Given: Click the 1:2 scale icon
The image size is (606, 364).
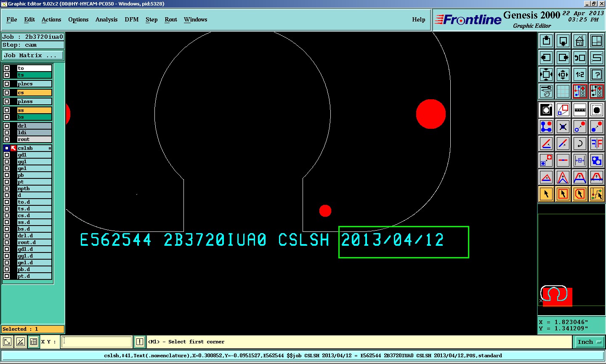Looking at the screenshot, I should (x=580, y=74).
